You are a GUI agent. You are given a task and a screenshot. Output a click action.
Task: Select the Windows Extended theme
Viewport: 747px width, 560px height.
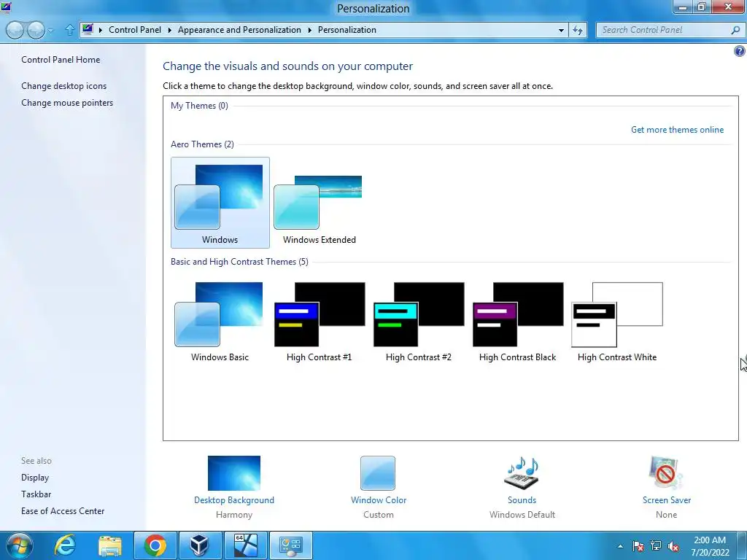(319, 203)
